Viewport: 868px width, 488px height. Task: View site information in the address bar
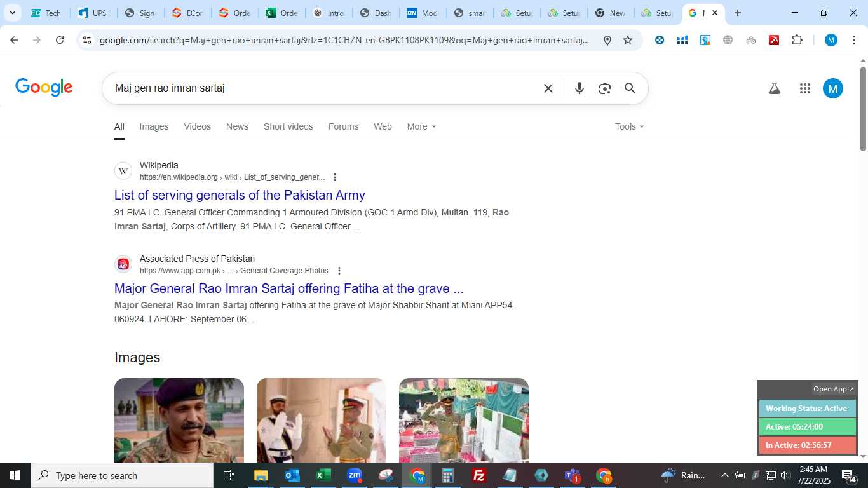(x=87, y=40)
